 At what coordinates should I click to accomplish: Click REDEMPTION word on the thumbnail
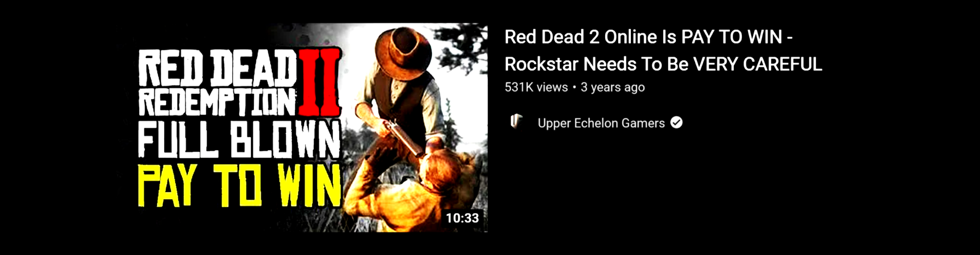217,102
